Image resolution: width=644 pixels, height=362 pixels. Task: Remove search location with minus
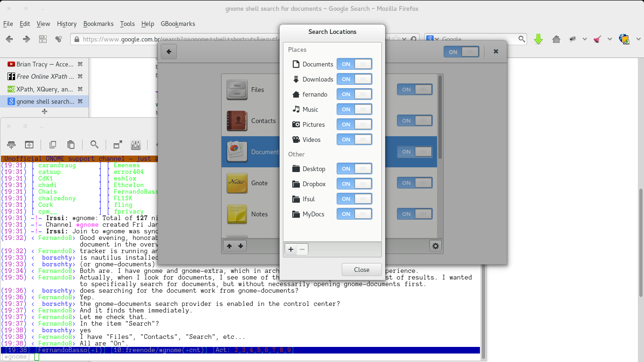302,249
